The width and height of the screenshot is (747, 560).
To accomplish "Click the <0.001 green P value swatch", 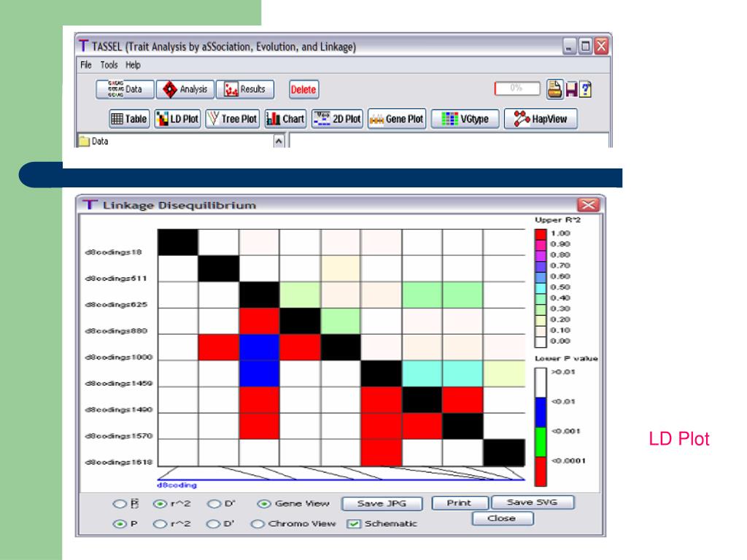I will pos(541,442).
